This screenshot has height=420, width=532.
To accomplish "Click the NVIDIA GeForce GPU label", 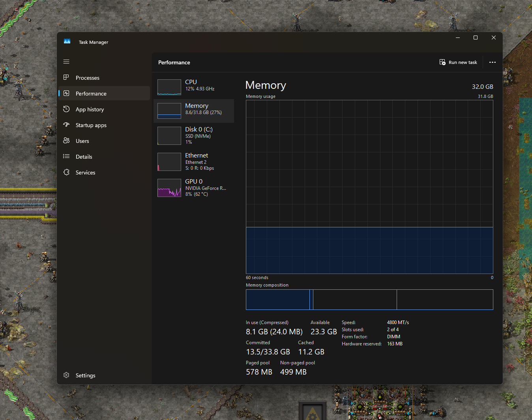I will 206,188.
